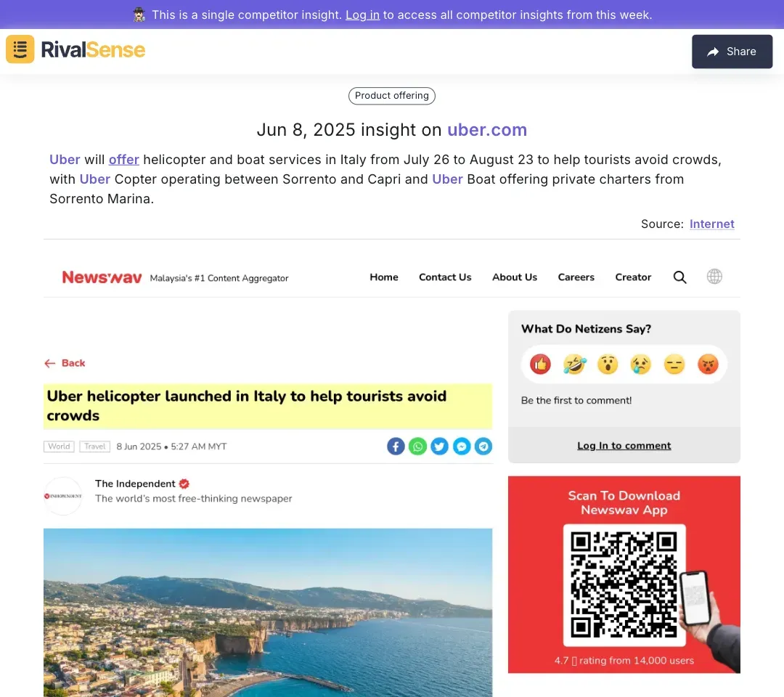Click The Independent verified badge
Image resolution: width=784 pixels, height=697 pixels.
(184, 484)
